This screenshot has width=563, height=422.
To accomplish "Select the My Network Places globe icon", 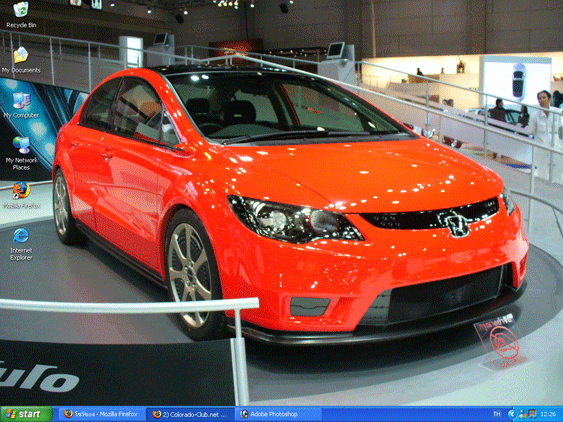I will pyautogui.click(x=21, y=145).
